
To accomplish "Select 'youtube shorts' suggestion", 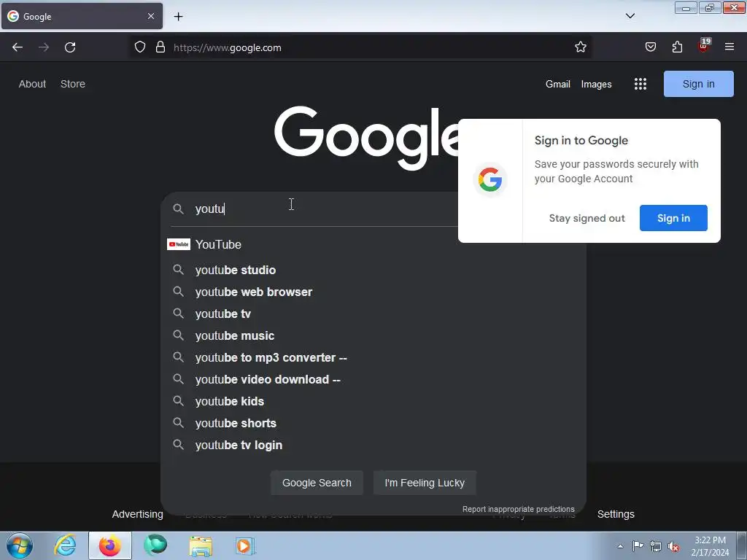I will [373, 424].
